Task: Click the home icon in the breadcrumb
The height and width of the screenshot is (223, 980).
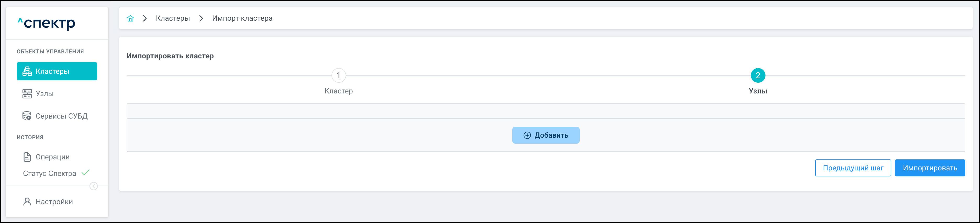Action: [131, 18]
